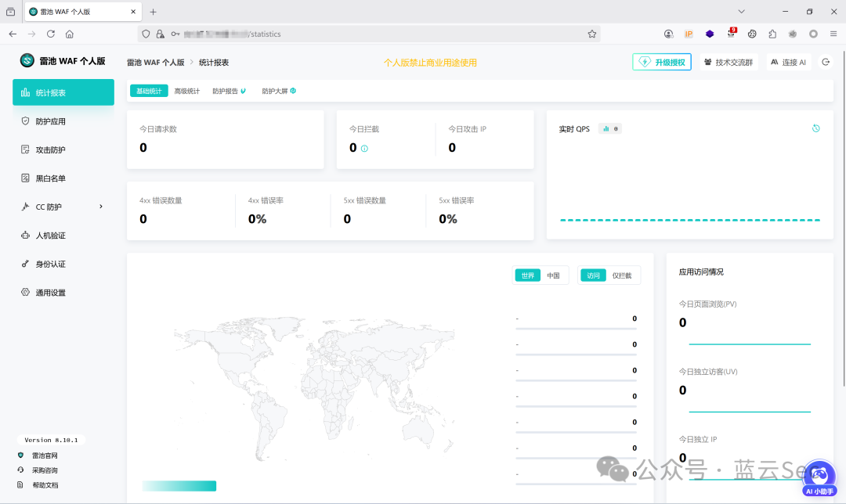Expand the CC 防护 submenu arrow
The image size is (846, 504).
tap(101, 207)
